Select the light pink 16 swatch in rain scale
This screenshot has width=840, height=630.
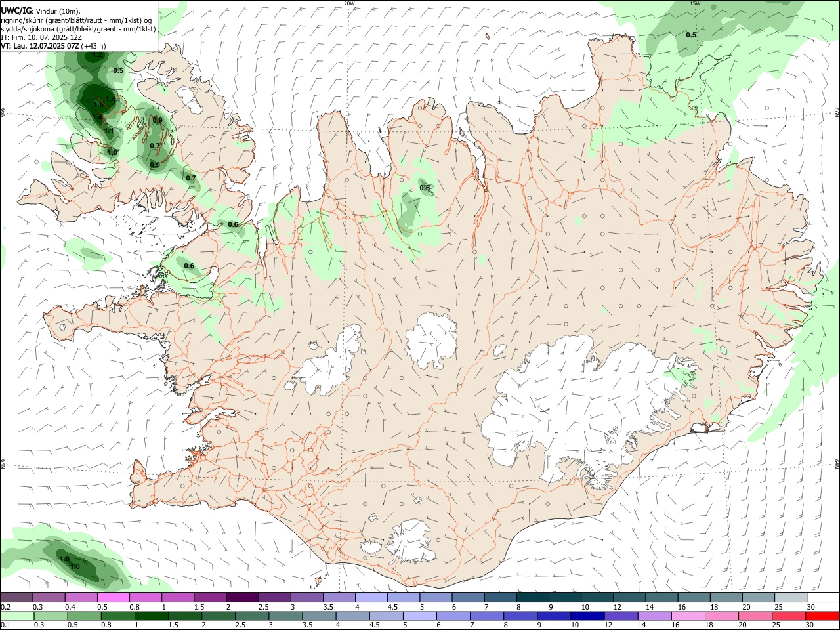tap(688, 616)
